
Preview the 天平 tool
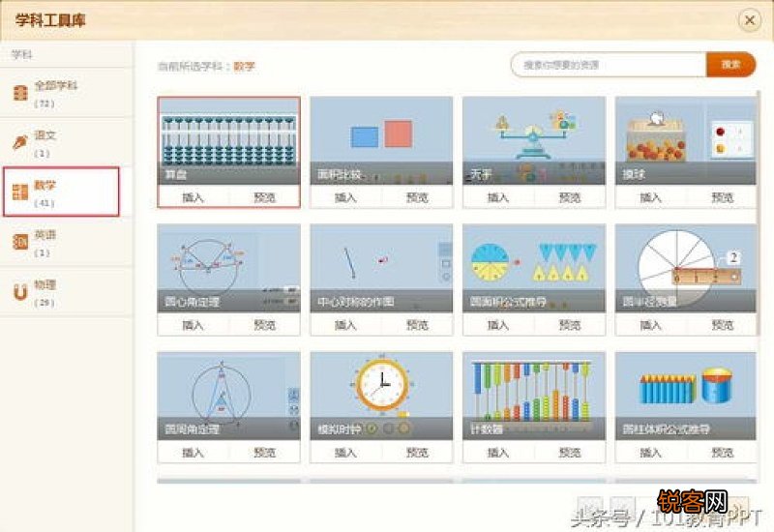pyautogui.click(x=570, y=197)
